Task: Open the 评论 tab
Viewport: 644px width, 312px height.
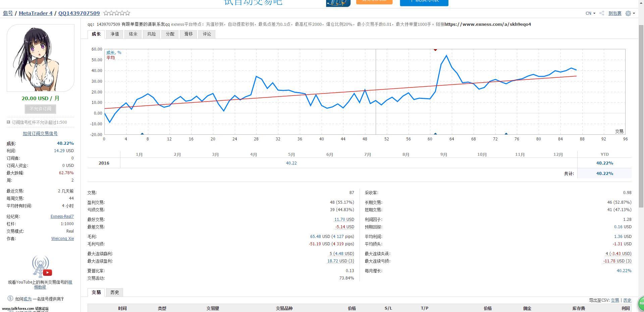Action: tap(207, 34)
